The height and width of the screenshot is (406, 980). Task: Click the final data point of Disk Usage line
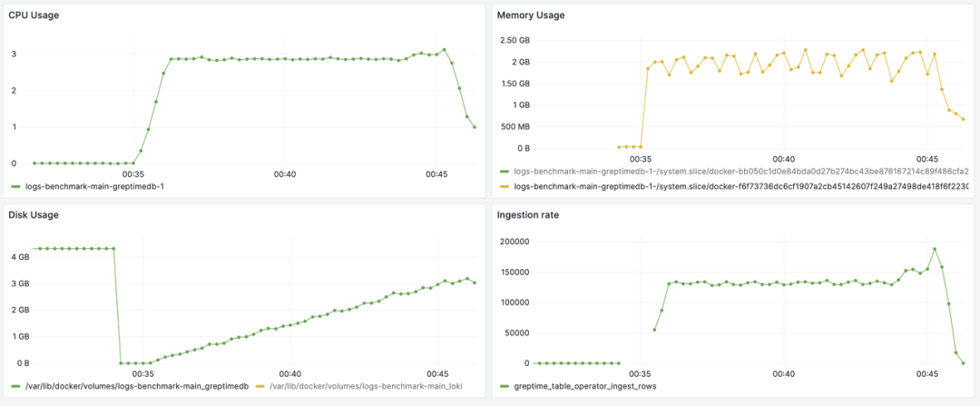pyautogui.click(x=475, y=282)
